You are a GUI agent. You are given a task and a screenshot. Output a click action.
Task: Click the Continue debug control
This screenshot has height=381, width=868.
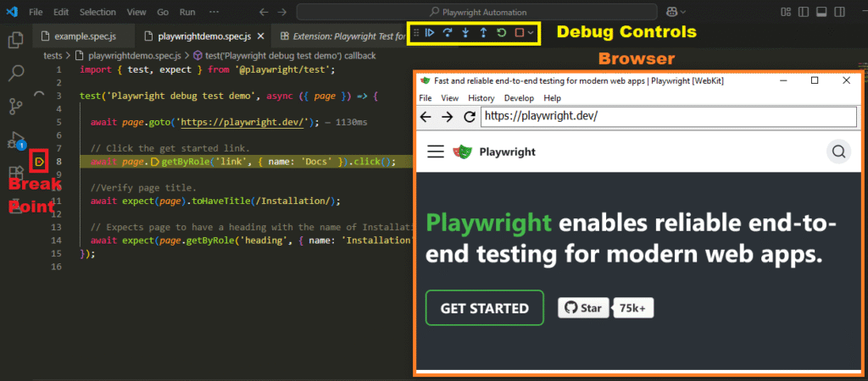[430, 33]
